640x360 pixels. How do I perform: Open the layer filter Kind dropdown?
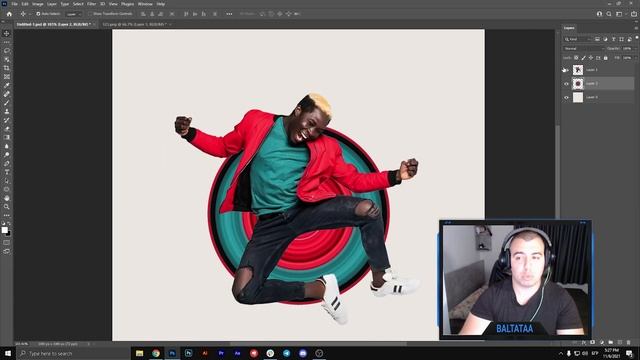[x=578, y=39]
